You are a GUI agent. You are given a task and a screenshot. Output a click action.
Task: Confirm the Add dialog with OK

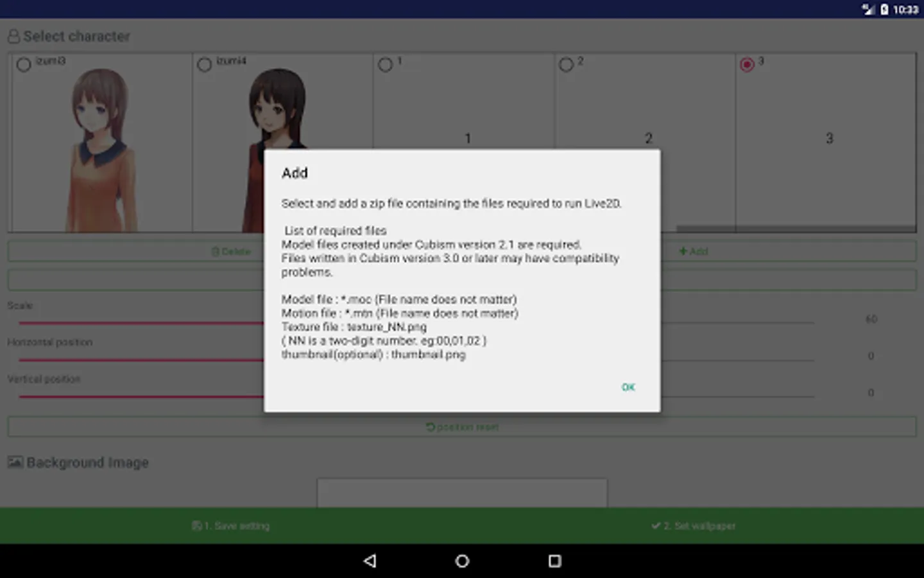[x=628, y=387]
